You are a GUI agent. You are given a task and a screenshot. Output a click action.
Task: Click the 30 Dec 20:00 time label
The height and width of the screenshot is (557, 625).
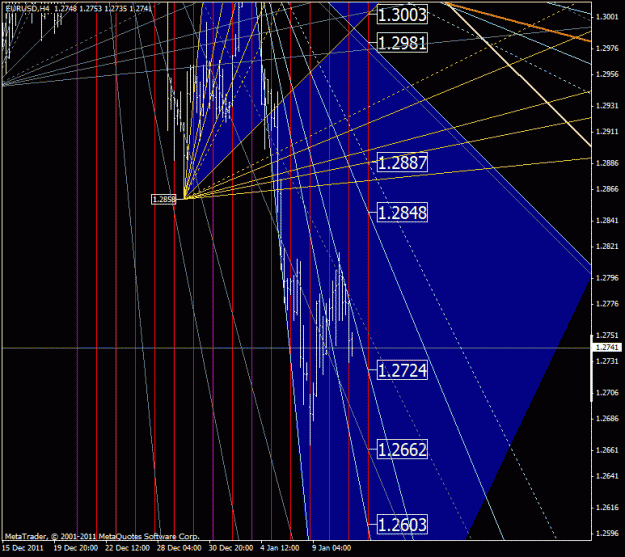pos(231,548)
